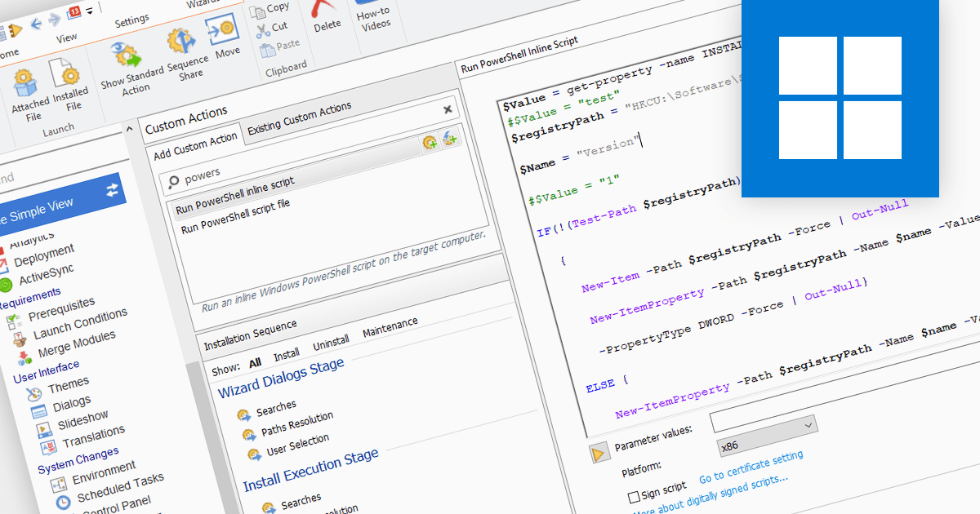Image resolution: width=980 pixels, height=514 pixels.
Task: Click the add custom action lightning gear icon
Action: [449, 140]
